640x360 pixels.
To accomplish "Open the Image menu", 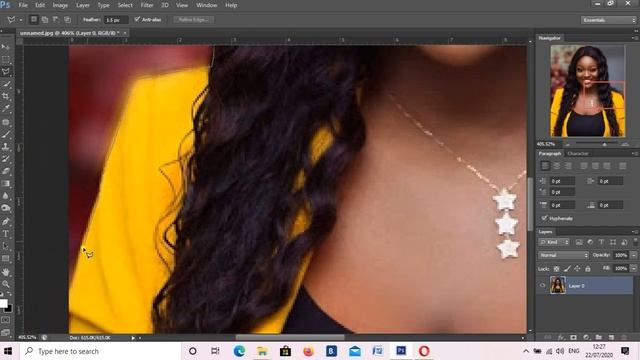I will point(60,5).
